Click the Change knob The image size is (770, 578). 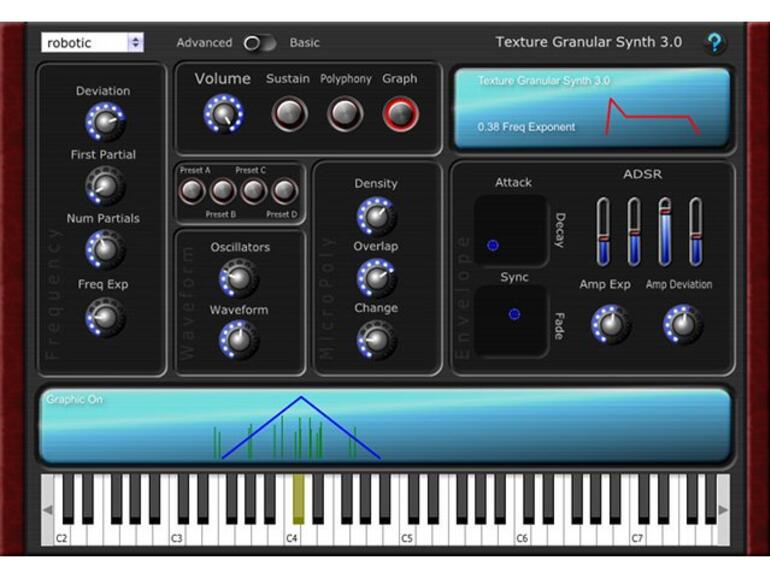pos(377,340)
